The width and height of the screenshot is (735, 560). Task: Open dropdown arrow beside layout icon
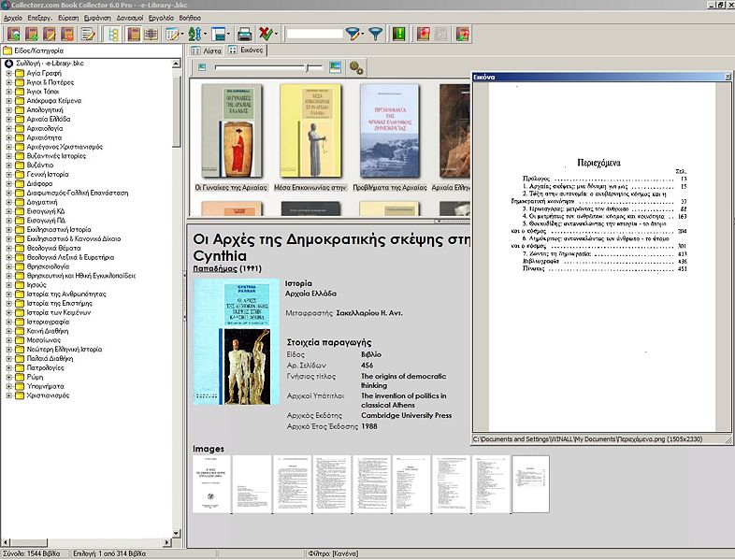pyautogui.click(x=228, y=35)
